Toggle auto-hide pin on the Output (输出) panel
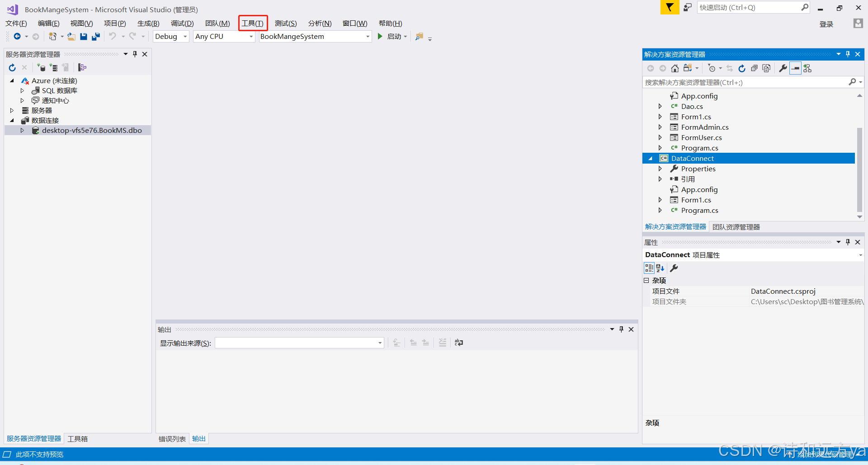The width and height of the screenshot is (868, 465). (621, 329)
